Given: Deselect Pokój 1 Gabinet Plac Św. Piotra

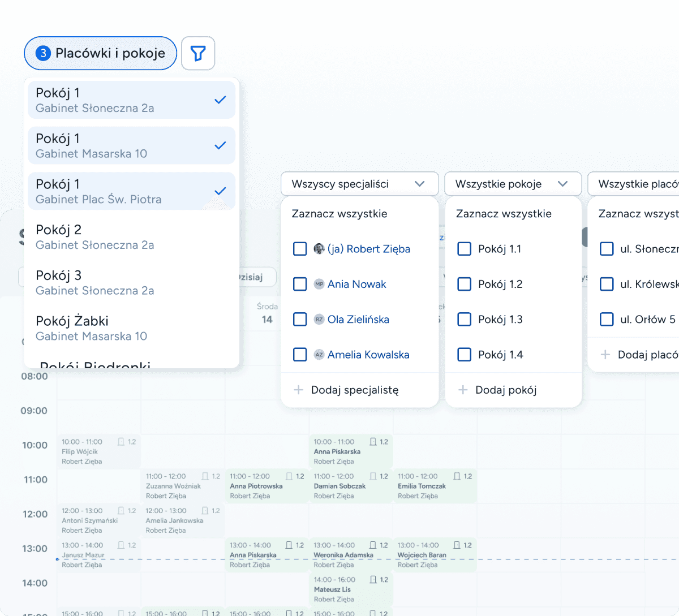Looking at the screenshot, I should click(x=131, y=191).
